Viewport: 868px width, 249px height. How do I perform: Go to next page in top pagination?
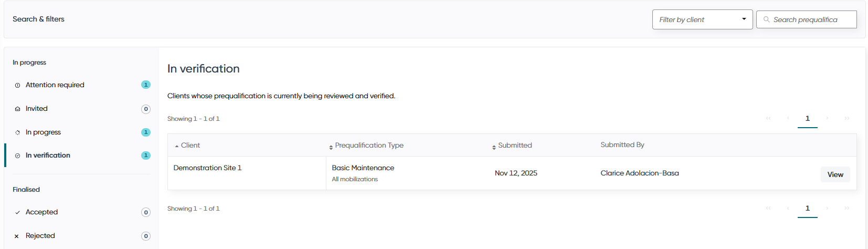827,118
